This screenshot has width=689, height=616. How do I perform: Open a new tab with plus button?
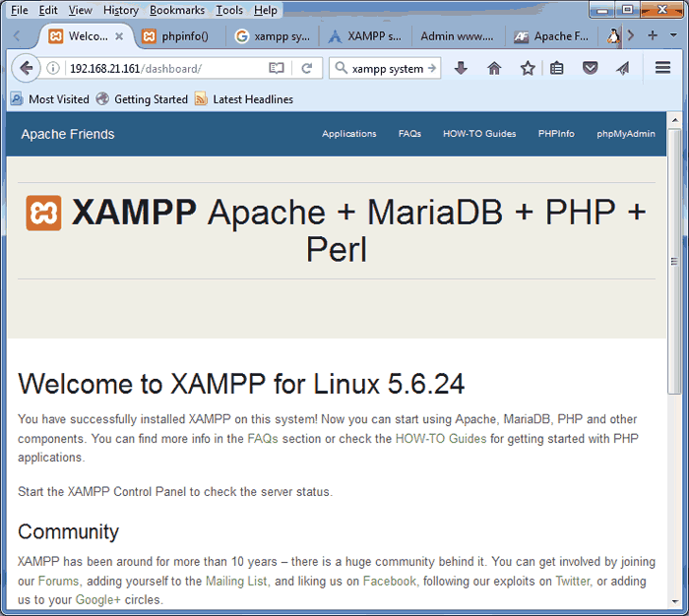[x=653, y=35]
